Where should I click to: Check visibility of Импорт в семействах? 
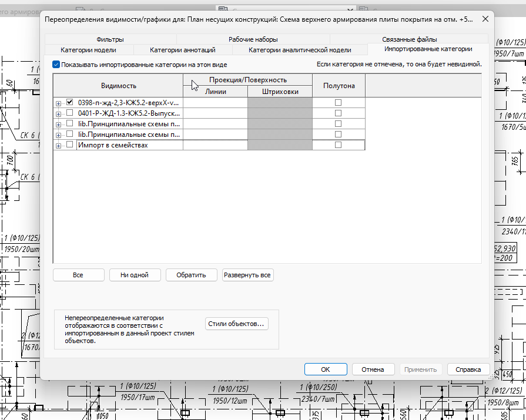tap(70, 145)
